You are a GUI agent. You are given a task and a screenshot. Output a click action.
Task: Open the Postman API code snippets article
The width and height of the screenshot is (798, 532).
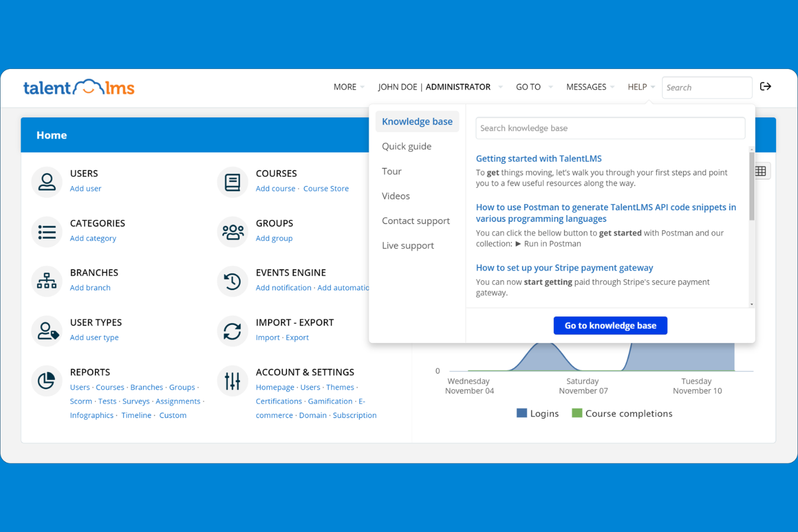[x=606, y=213]
